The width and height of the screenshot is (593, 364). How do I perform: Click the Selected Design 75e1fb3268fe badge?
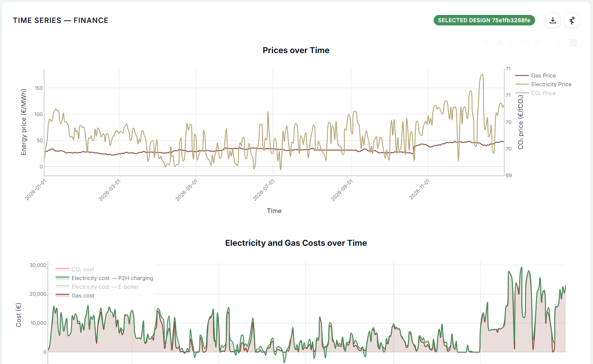pos(484,20)
